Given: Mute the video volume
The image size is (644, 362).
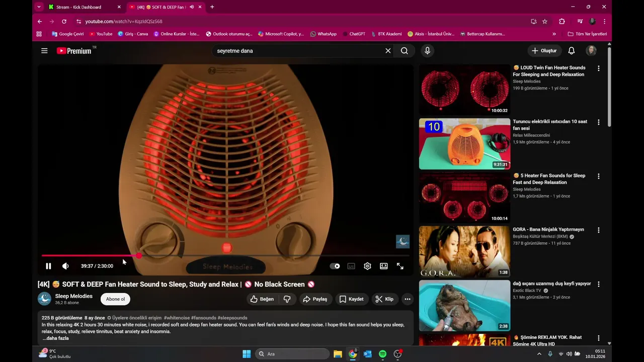Looking at the screenshot, I should (65, 266).
